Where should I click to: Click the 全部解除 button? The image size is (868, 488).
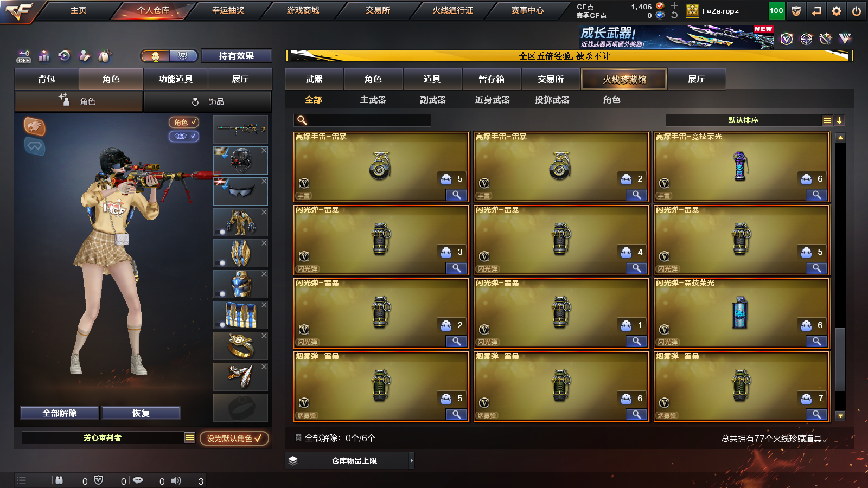click(x=60, y=413)
